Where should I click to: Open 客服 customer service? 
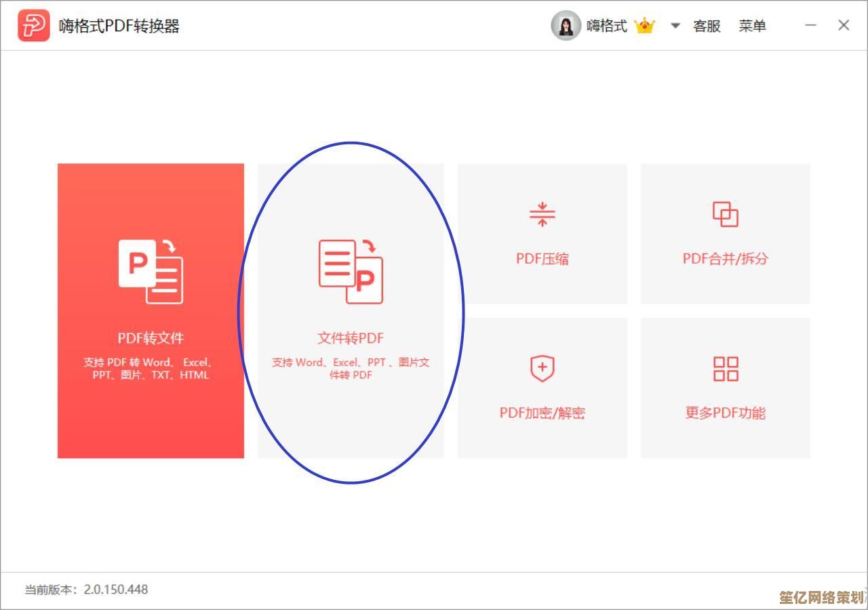(707, 26)
